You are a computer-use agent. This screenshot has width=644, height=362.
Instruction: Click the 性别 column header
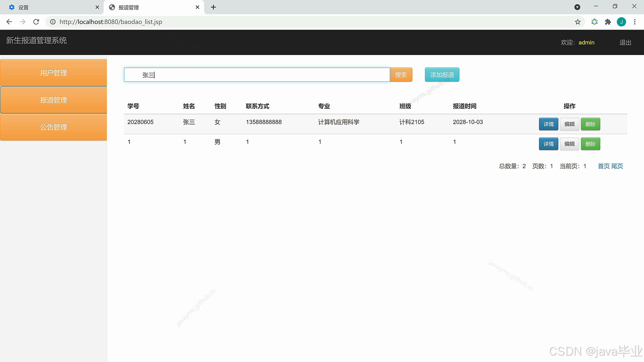220,106
